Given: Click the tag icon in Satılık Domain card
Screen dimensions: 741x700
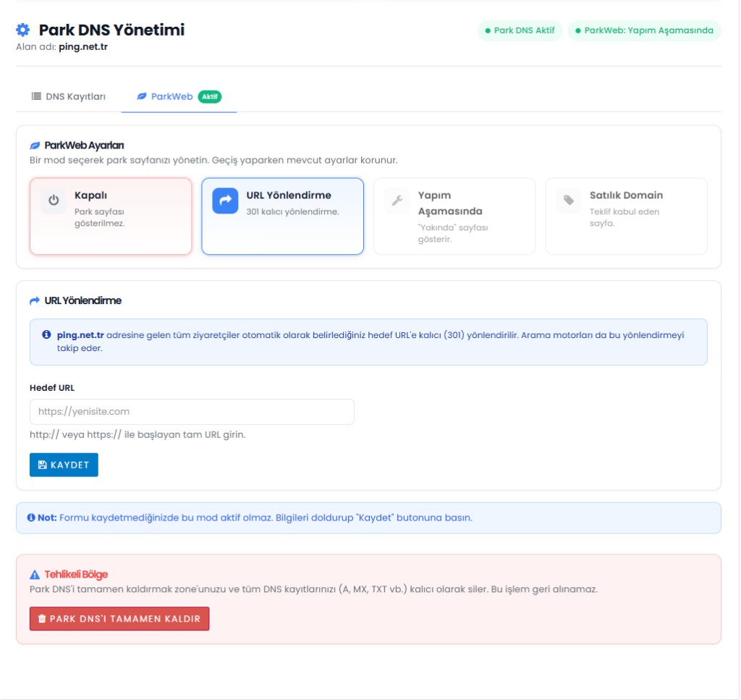Looking at the screenshot, I should click(569, 201).
